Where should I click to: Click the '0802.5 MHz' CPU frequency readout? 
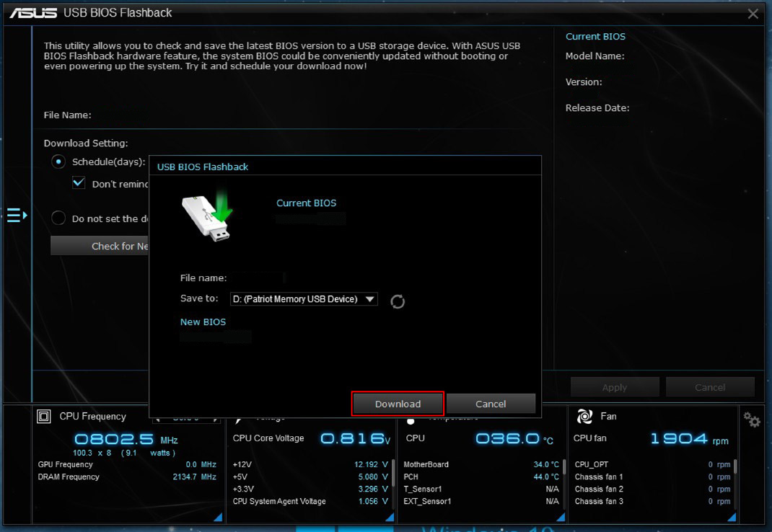pyautogui.click(x=126, y=439)
